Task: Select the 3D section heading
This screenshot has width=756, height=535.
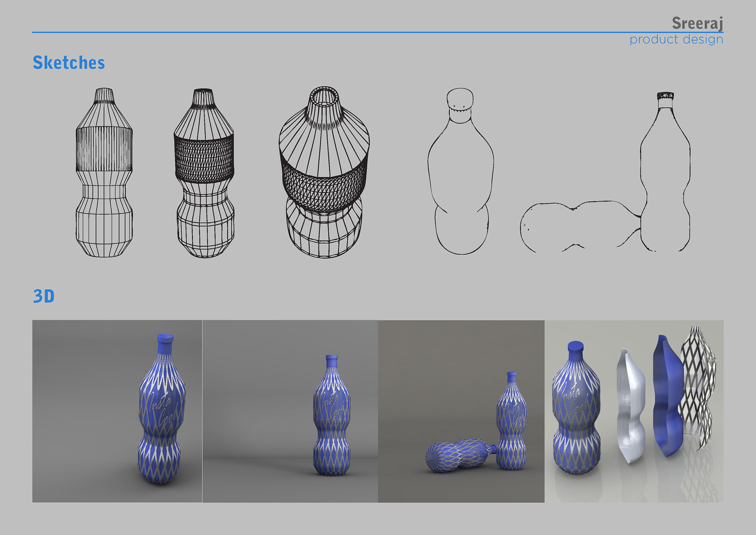Action: (x=43, y=296)
